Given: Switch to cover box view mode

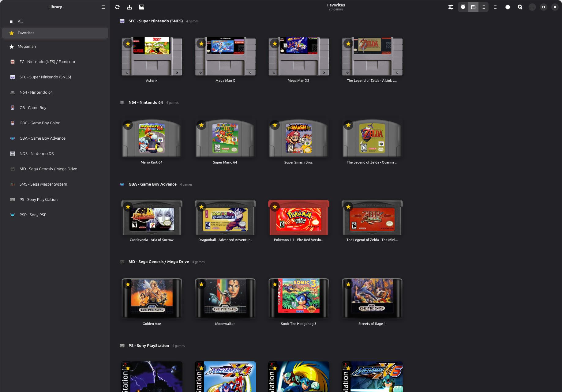Looking at the screenshot, I should point(473,7).
